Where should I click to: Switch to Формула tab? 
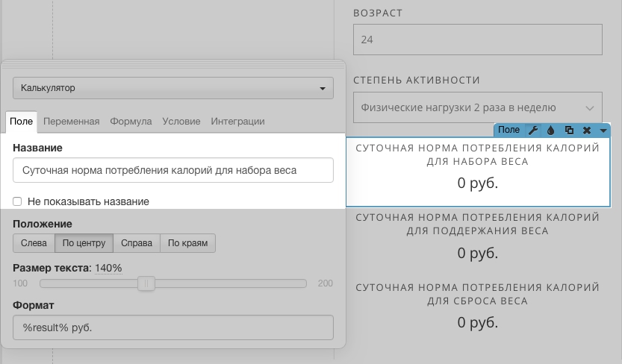pyautogui.click(x=131, y=122)
